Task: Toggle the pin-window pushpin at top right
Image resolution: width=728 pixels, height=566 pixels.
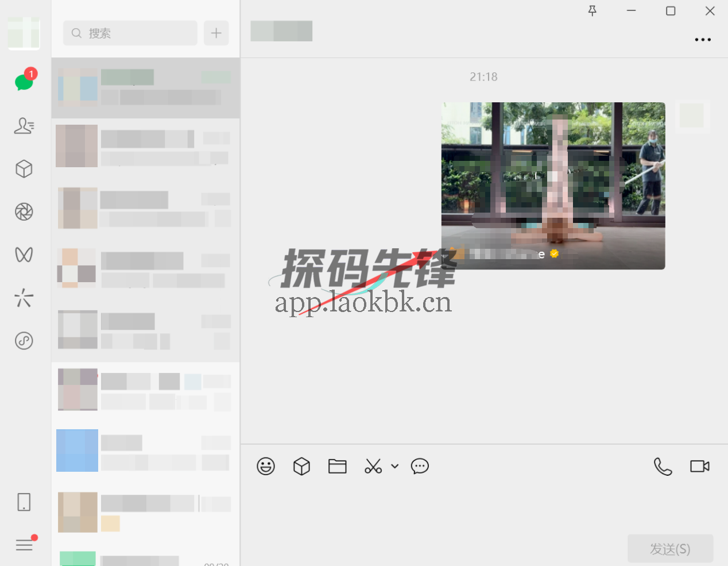Action: (592, 10)
